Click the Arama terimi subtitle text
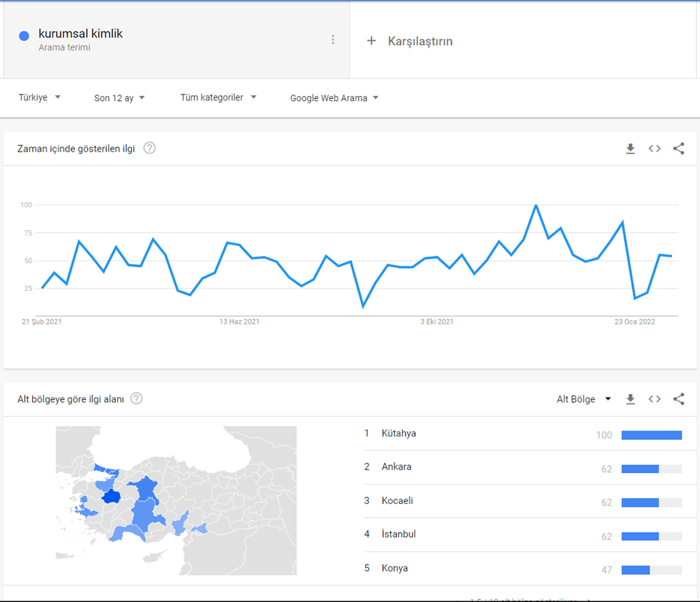 (x=64, y=48)
